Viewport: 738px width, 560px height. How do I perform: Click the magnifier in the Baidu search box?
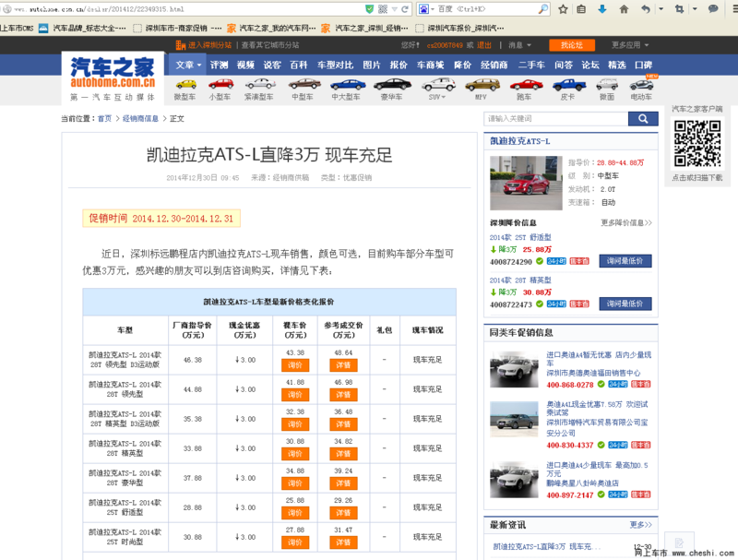click(x=543, y=9)
